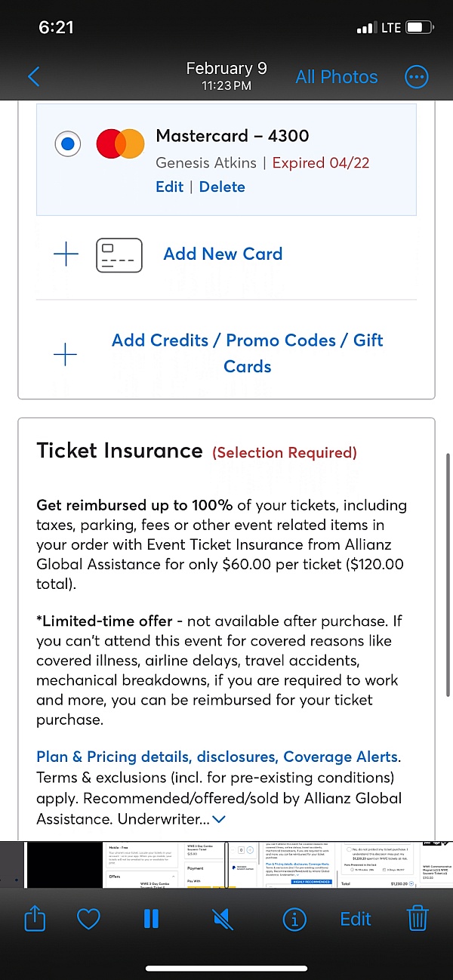Select the Mastercard 4300 payment option
Screen dimensions: 453x980
tap(67, 143)
